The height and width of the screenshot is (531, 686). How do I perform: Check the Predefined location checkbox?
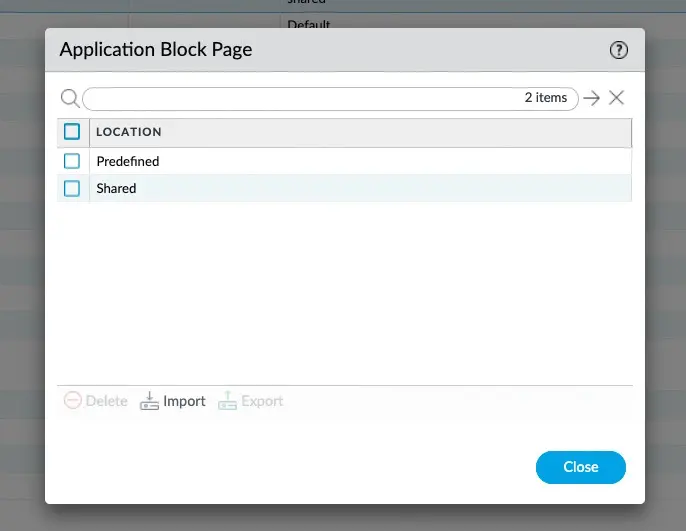tap(72, 161)
